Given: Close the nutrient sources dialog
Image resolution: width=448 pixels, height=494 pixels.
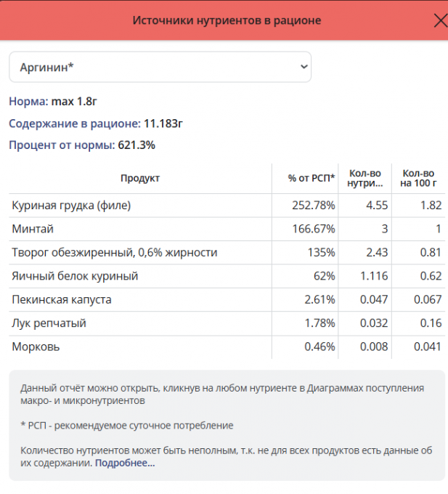Looking at the screenshot, I should coord(439,20).
